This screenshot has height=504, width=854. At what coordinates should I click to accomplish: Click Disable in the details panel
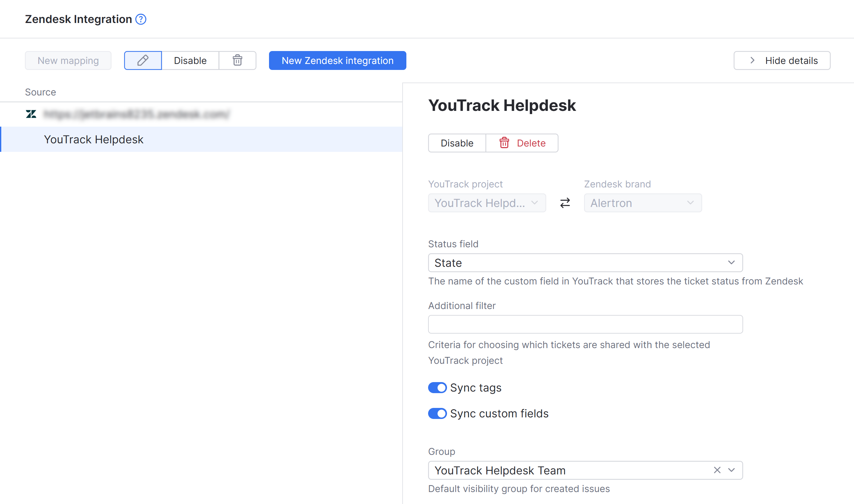pos(457,143)
